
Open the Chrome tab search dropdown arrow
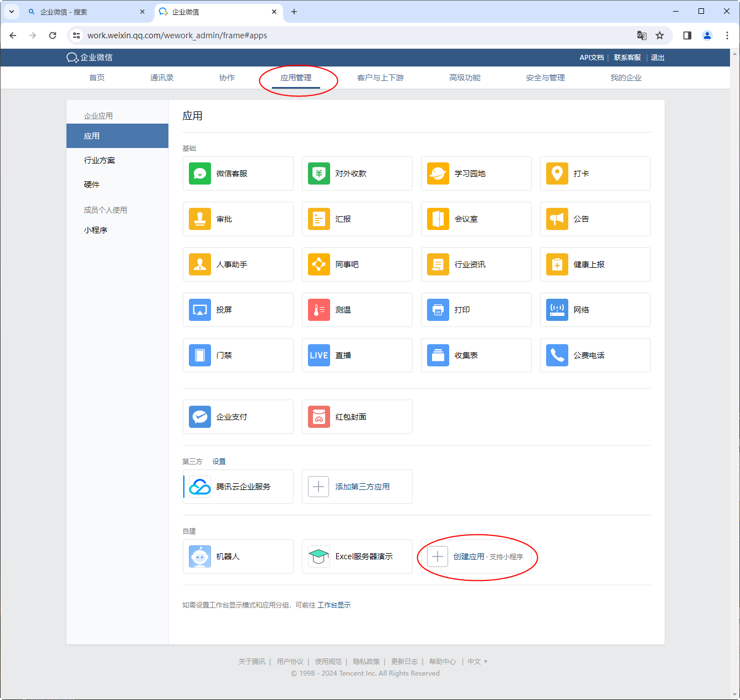tap(11, 12)
